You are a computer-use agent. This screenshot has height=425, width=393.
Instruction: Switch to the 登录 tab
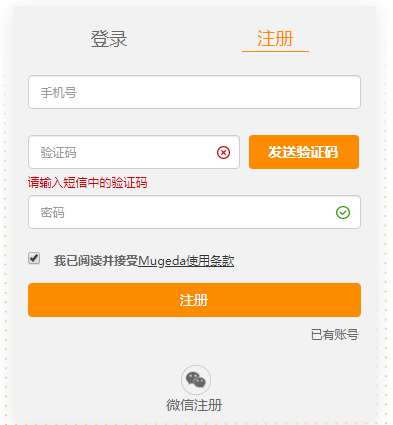[109, 39]
